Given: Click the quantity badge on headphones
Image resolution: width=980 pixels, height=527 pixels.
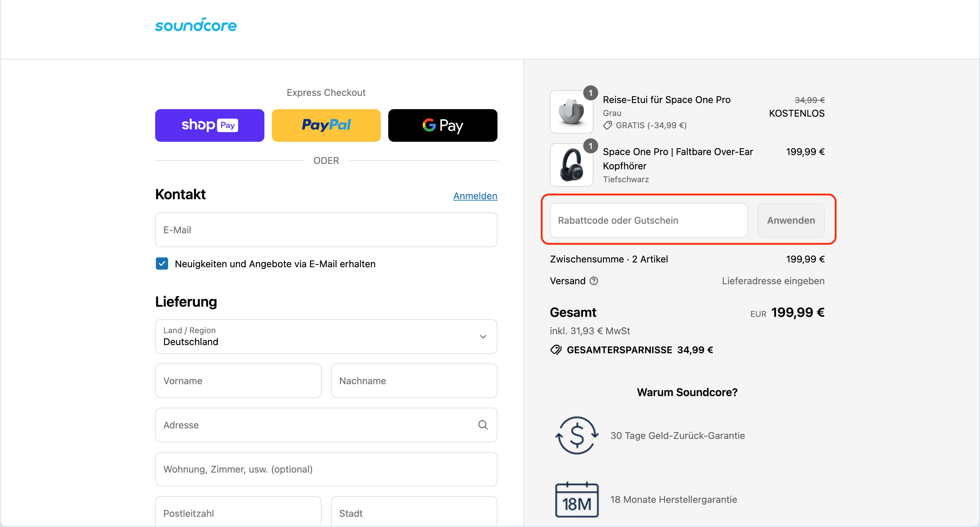Looking at the screenshot, I should [590, 146].
